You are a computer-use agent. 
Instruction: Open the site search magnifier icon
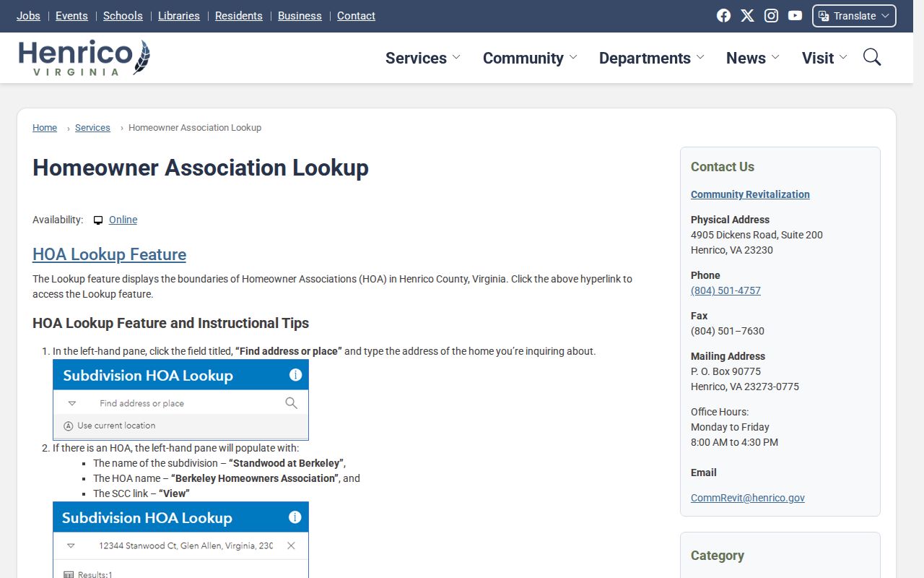[872, 57]
